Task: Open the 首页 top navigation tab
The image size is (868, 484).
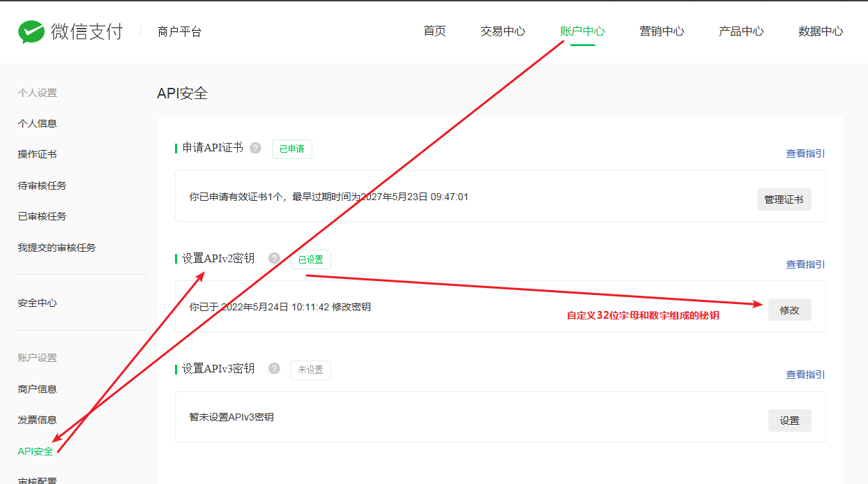Action: pyautogui.click(x=434, y=31)
